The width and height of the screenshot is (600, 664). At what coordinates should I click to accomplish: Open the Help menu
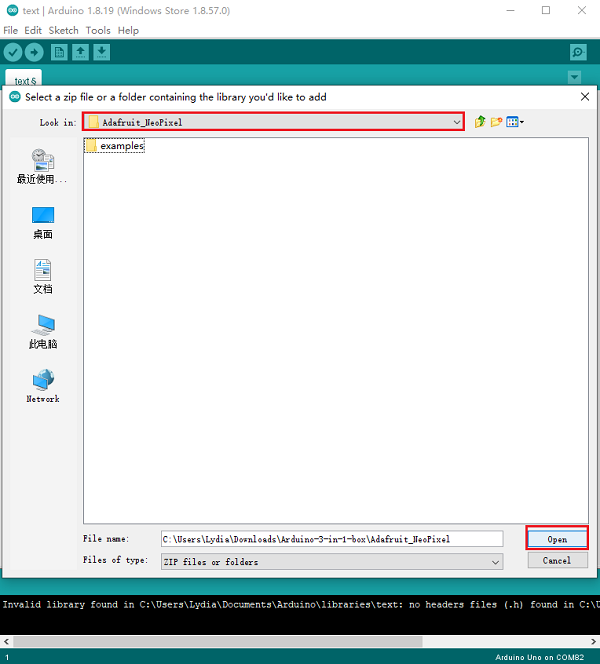point(128,30)
